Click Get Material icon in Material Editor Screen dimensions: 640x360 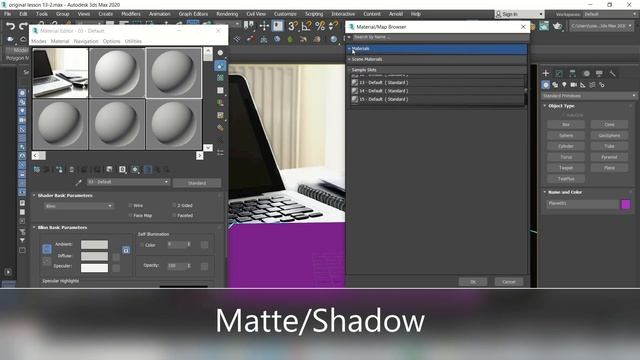37,169
